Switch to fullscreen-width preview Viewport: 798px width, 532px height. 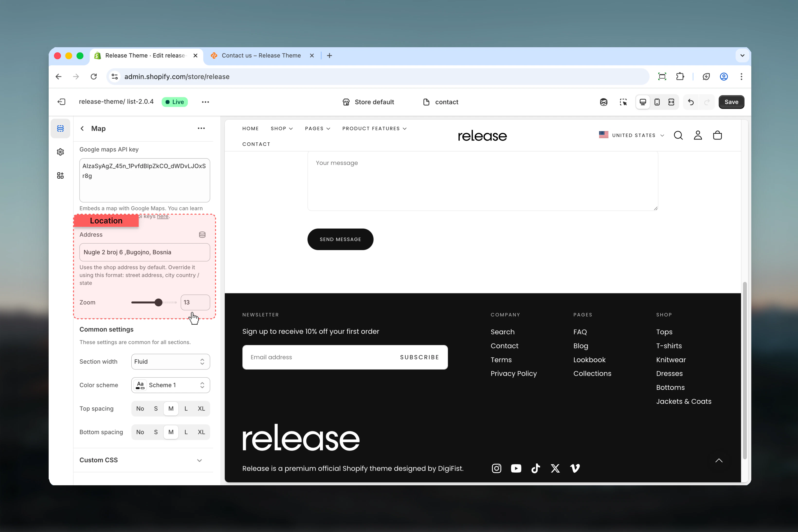671,102
